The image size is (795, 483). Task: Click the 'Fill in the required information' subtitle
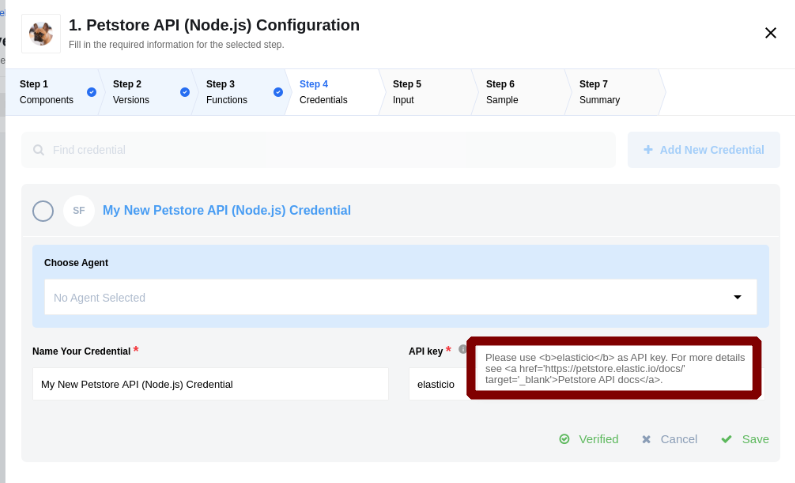tap(176, 45)
